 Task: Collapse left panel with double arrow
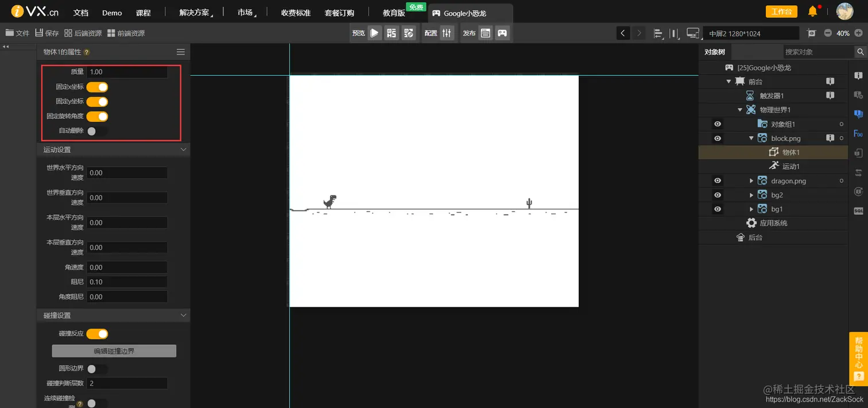click(x=5, y=47)
